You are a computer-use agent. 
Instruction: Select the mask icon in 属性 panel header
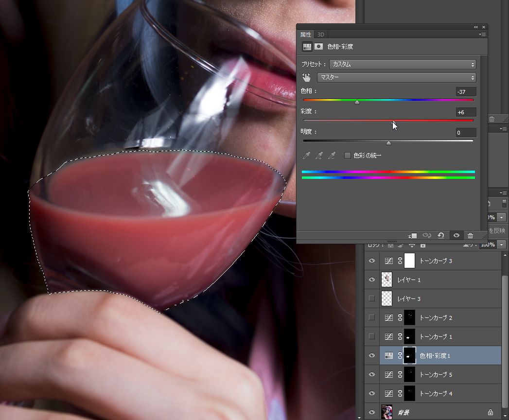point(319,47)
